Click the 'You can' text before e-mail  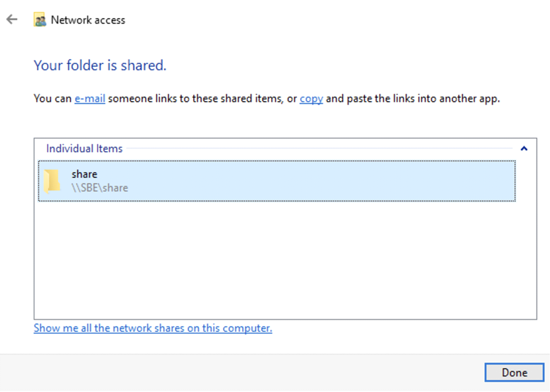52,99
